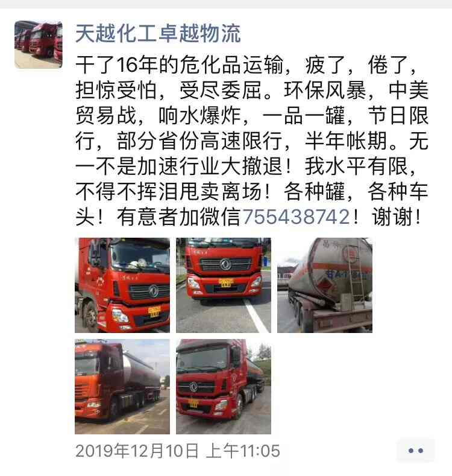
Task: View the last red tractor truck photo
Action: [224, 387]
